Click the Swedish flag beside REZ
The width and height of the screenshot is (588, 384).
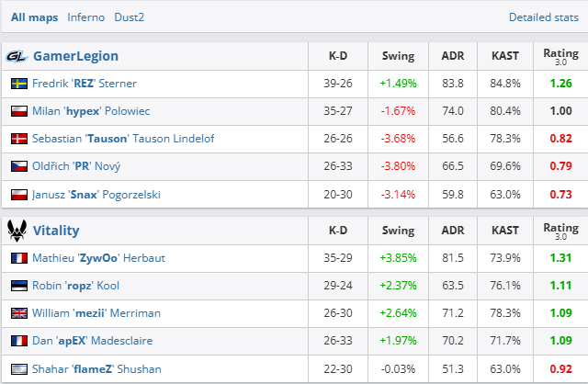[x=18, y=84]
